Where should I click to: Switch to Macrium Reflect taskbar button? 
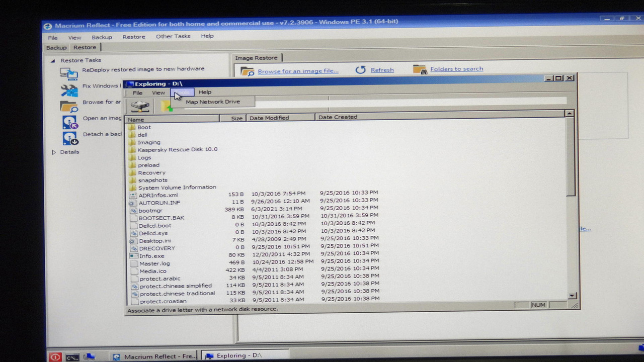point(154,356)
